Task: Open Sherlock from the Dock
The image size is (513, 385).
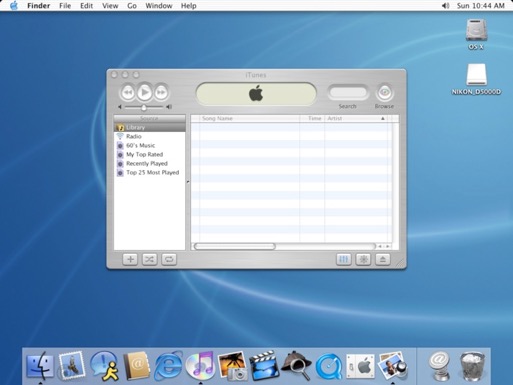Action: point(296,365)
